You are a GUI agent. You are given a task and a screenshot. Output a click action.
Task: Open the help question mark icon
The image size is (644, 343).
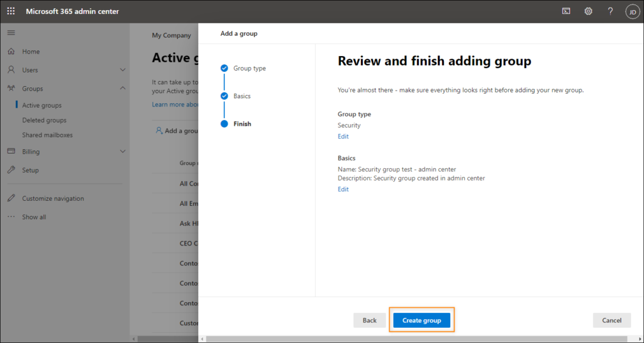610,11
